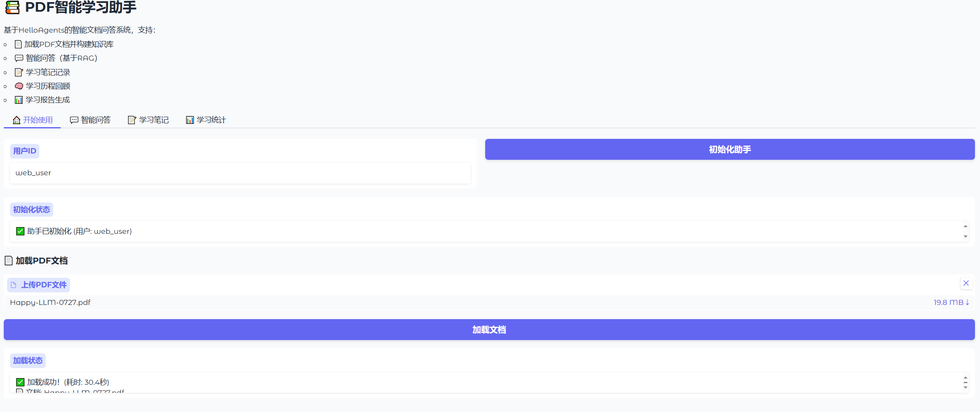Image resolution: width=980 pixels, height=412 pixels.
Task: Switch to the 学习笔记 tab
Action: 148,120
